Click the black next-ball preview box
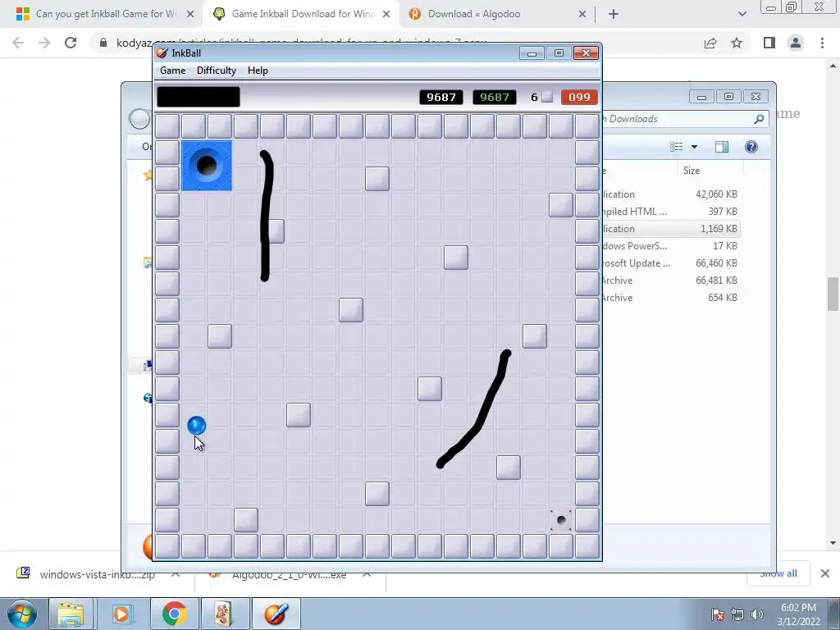Image resolution: width=840 pixels, height=630 pixels. (199, 97)
